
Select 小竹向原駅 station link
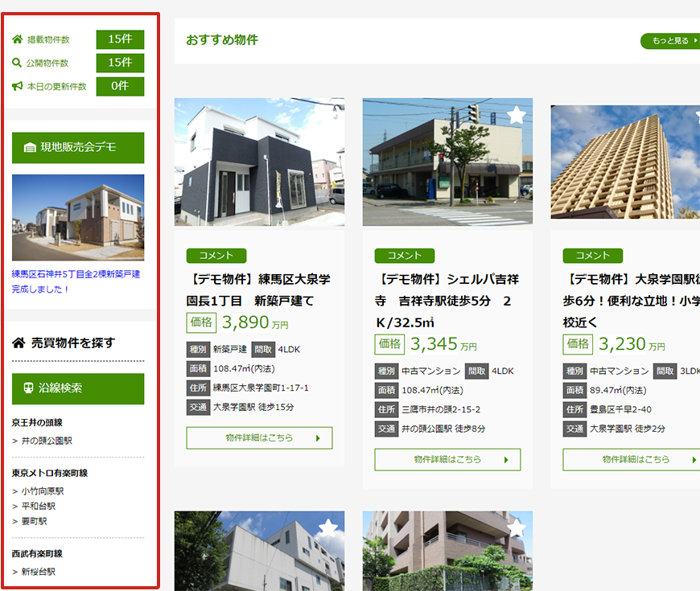pyautogui.click(x=43, y=491)
